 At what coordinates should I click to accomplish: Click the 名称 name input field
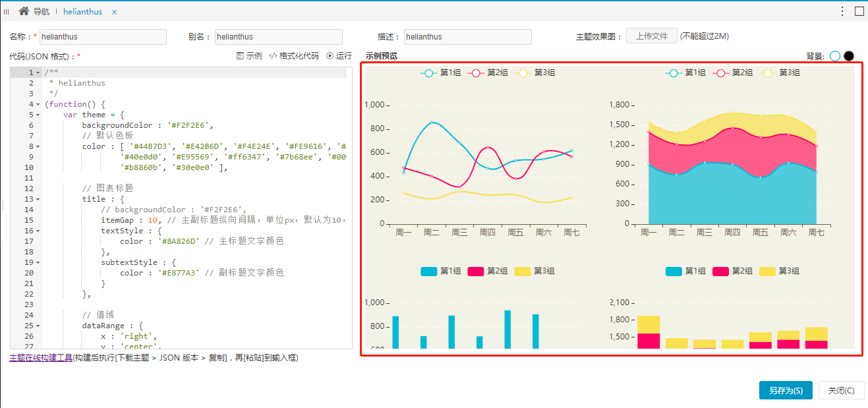click(x=103, y=37)
